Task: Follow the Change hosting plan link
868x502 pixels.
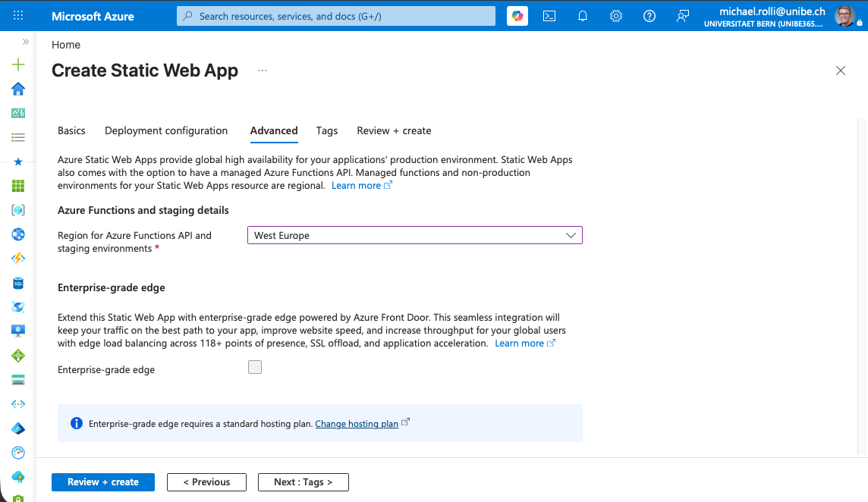Action: pyautogui.click(x=357, y=424)
